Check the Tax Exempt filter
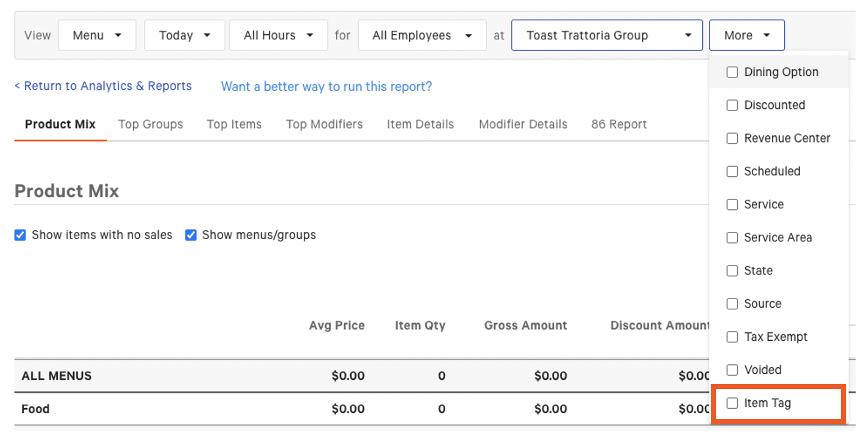 click(x=732, y=337)
